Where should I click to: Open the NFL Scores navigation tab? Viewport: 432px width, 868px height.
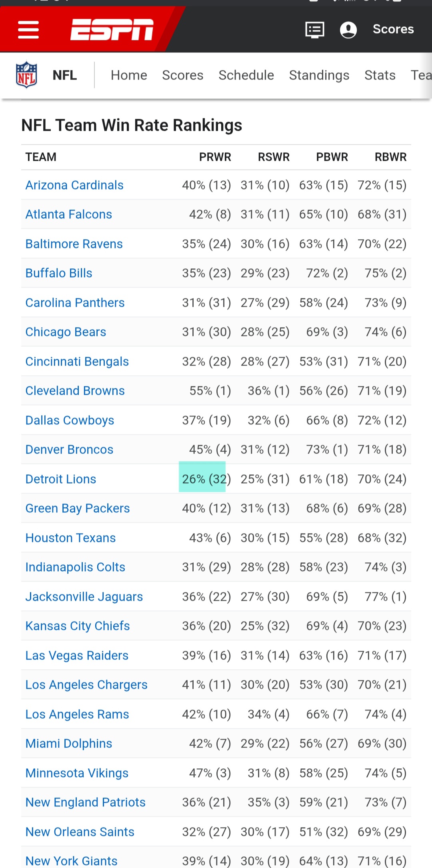point(182,75)
